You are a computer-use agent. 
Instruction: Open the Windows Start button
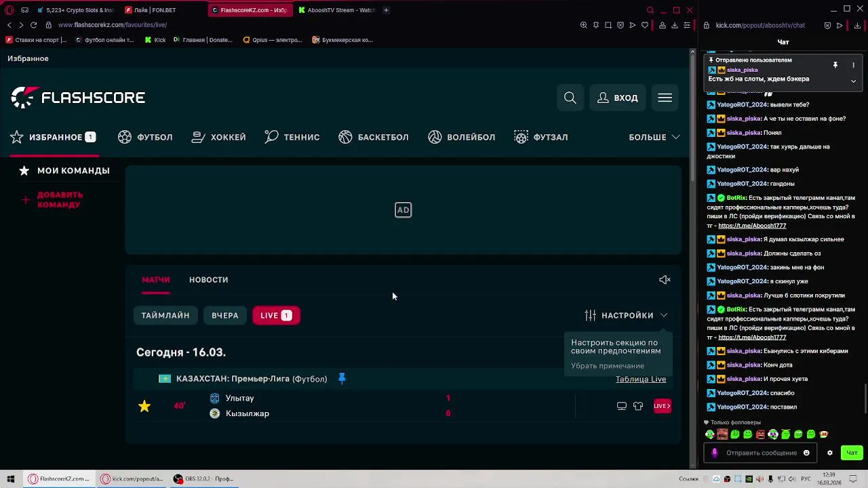tap(11, 479)
